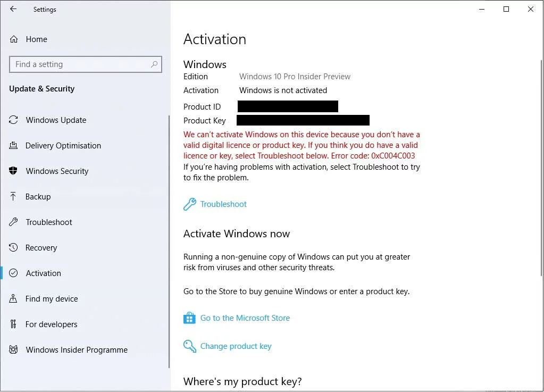This screenshot has width=544, height=392.
Task: Click the Backup upward arrow icon
Action: coord(13,196)
